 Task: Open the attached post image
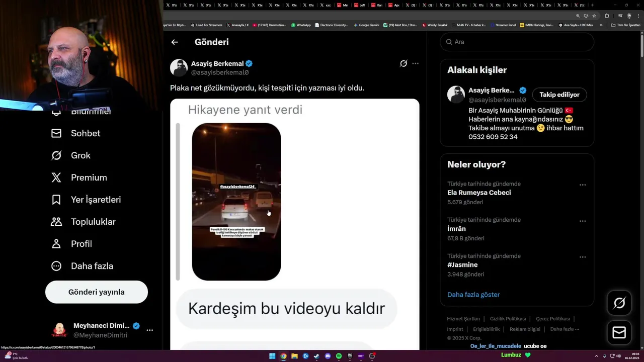click(x=294, y=224)
